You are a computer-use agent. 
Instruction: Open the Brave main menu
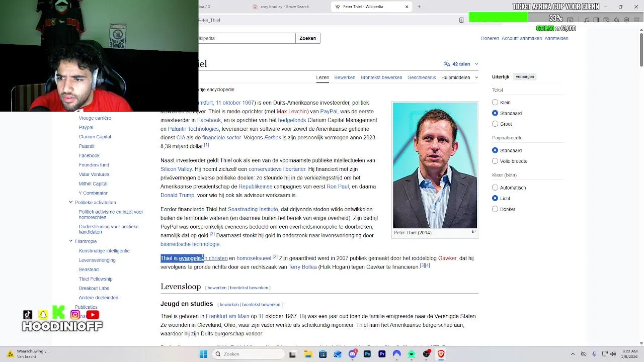point(636,20)
